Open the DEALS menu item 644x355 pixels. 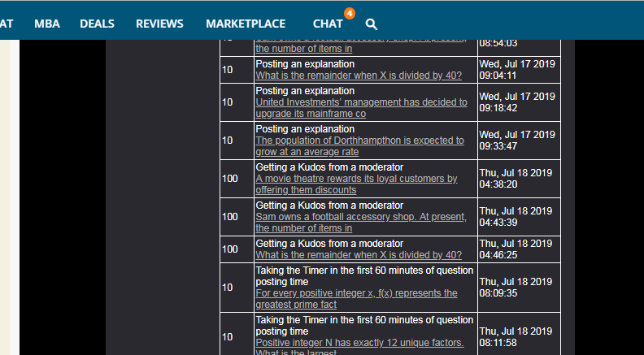97,24
